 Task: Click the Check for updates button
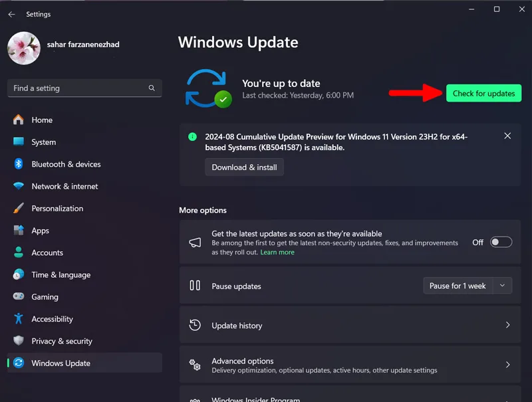tap(483, 93)
